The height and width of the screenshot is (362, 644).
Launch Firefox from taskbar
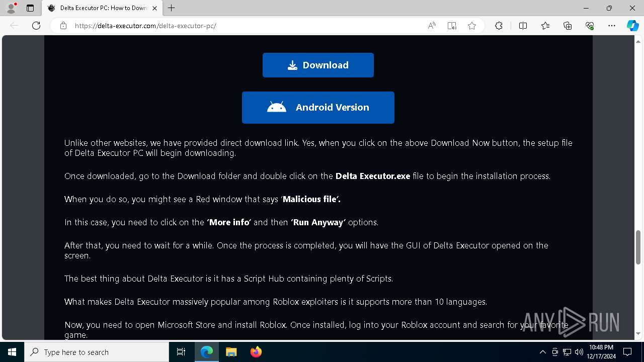(256, 352)
